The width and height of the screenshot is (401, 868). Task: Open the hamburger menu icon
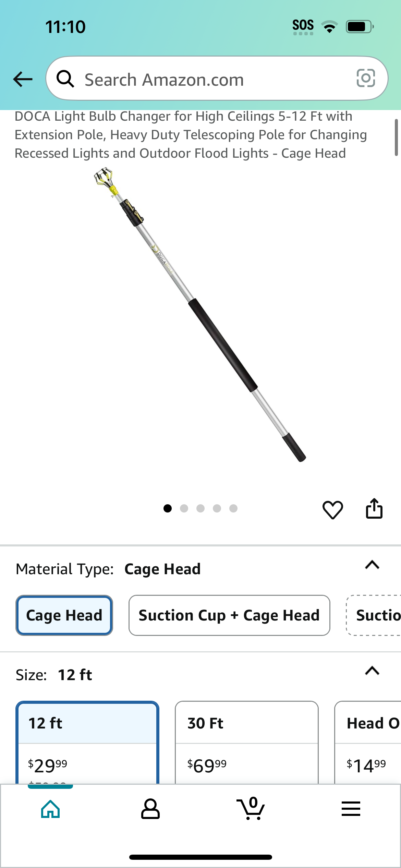[351, 809]
